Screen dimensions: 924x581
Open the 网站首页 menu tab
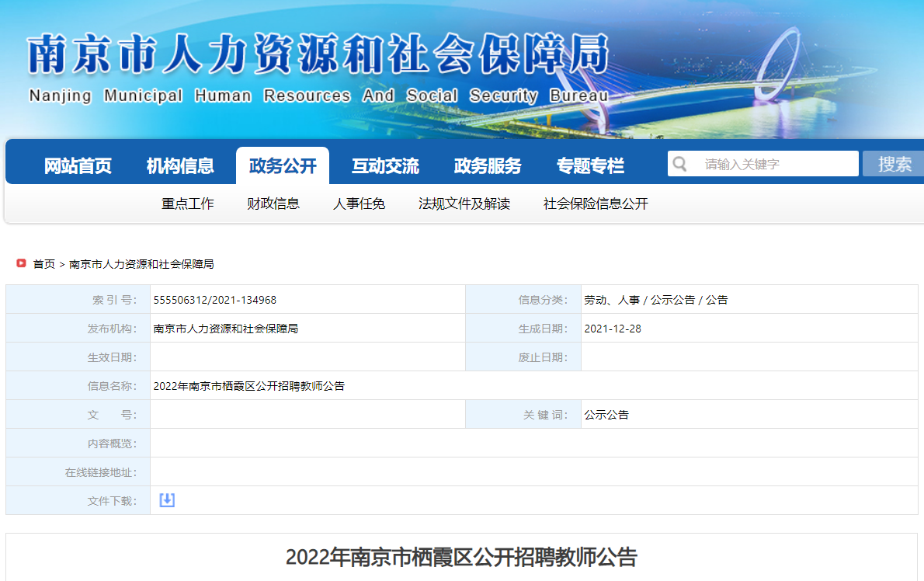[x=78, y=165]
